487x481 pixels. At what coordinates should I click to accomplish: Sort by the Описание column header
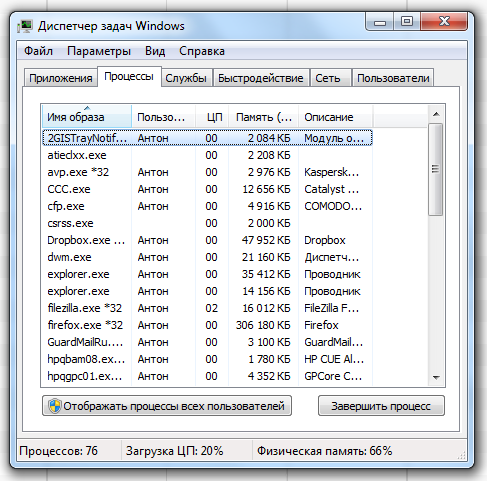(336, 117)
